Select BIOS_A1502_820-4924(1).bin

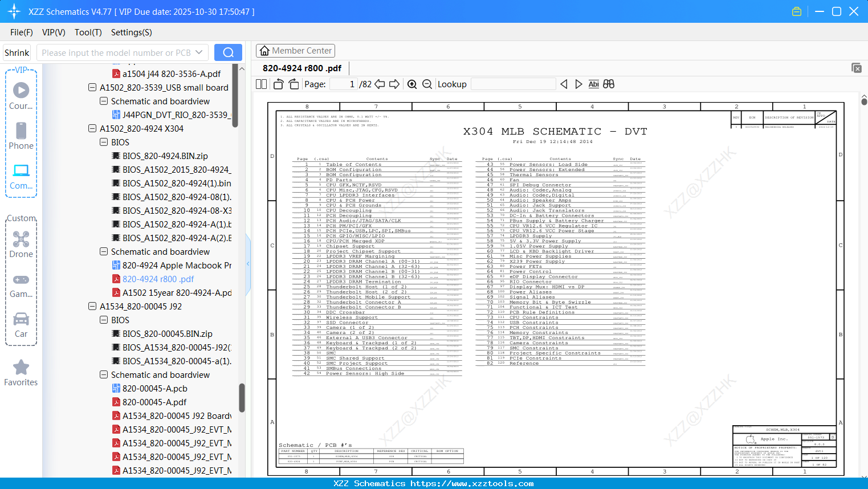click(x=177, y=184)
